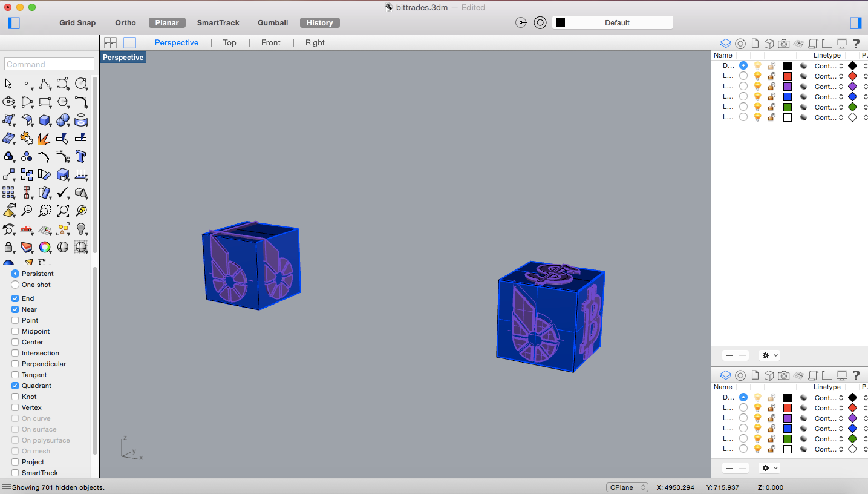This screenshot has height=494, width=868.
Task: Toggle the Planar button
Action: coord(167,23)
